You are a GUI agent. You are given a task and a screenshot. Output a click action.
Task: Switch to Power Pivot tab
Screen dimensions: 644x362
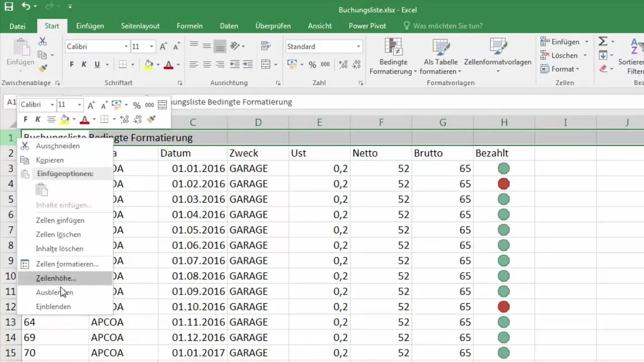pos(366,26)
